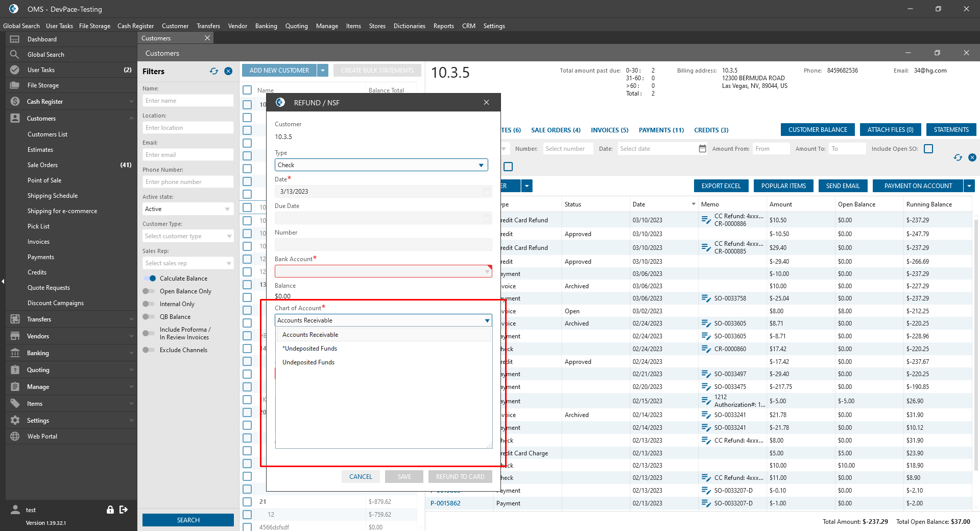Screen dimensions: 980x531
Task: Expand the Active state dropdown
Action: point(187,209)
